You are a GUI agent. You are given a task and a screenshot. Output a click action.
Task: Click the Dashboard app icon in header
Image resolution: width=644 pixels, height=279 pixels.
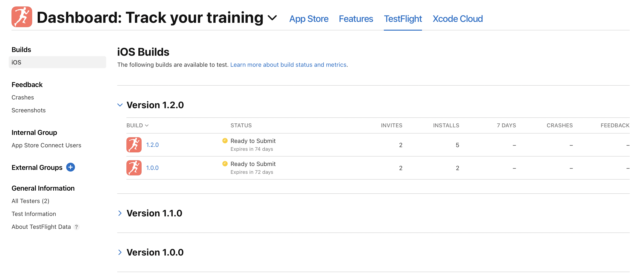[x=22, y=17]
